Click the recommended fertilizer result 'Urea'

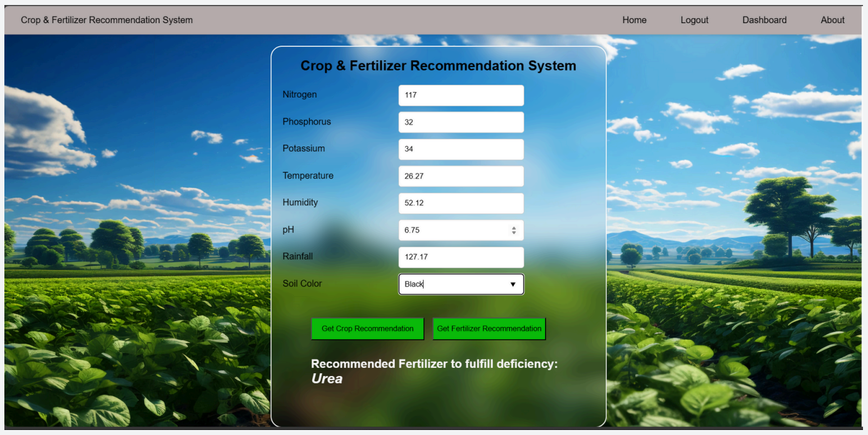click(x=327, y=379)
